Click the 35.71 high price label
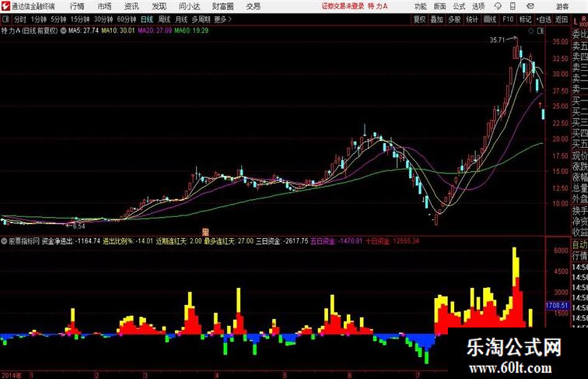This screenshot has width=588, height=379. [497, 40]
